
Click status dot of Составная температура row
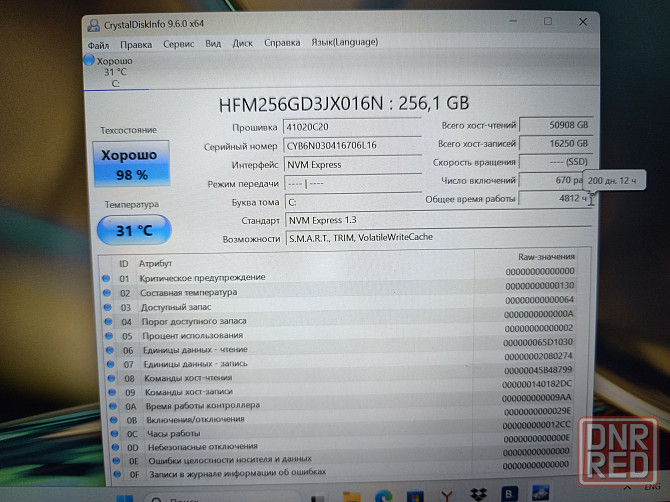point(107,293)
